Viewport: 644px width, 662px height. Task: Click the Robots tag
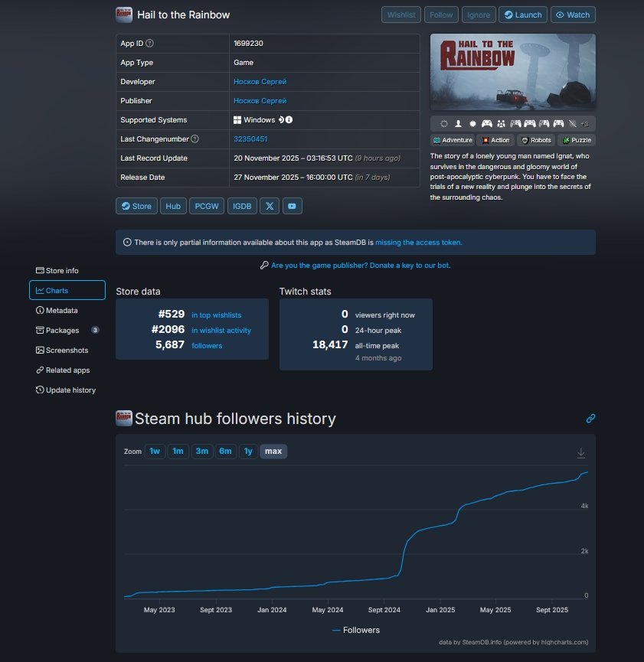536,140
